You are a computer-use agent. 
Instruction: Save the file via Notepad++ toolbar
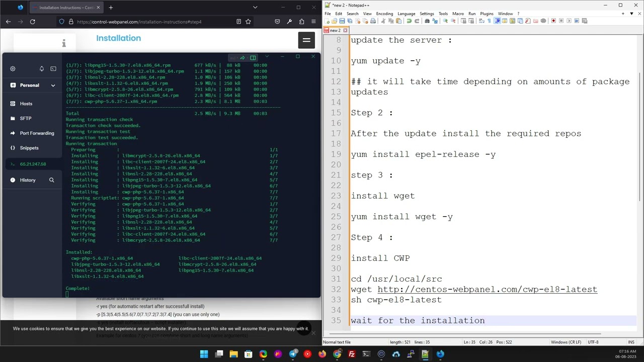point(342,21)
